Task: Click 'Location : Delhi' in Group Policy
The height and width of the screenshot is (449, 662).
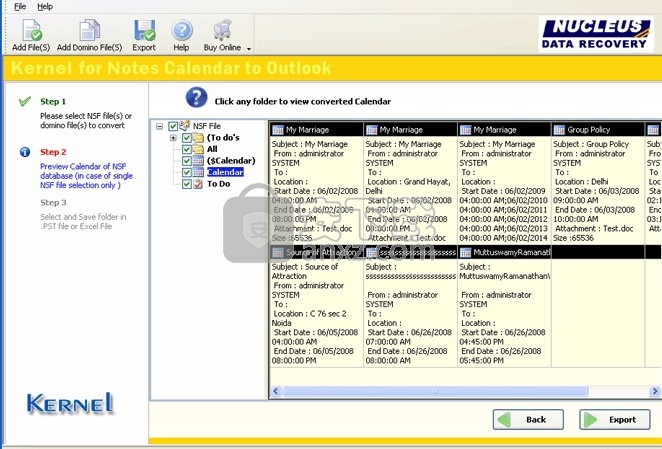Action: click(581, 182)
